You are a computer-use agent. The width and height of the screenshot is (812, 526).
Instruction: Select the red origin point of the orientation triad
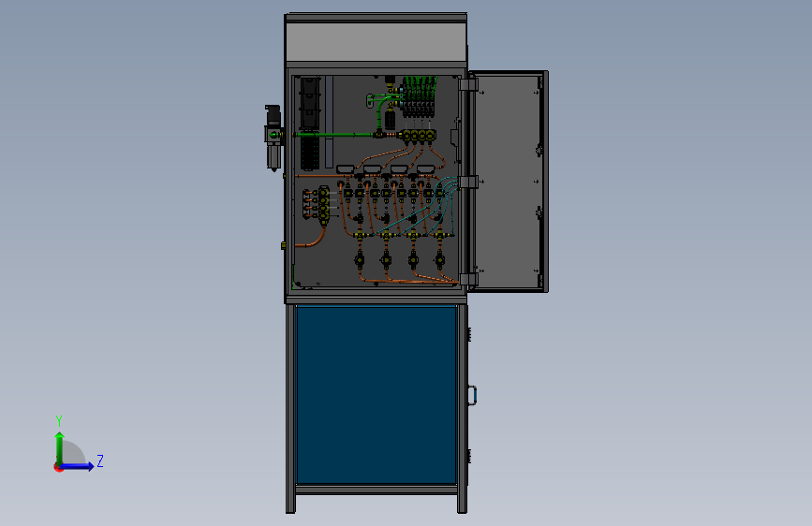pos(58,467)
